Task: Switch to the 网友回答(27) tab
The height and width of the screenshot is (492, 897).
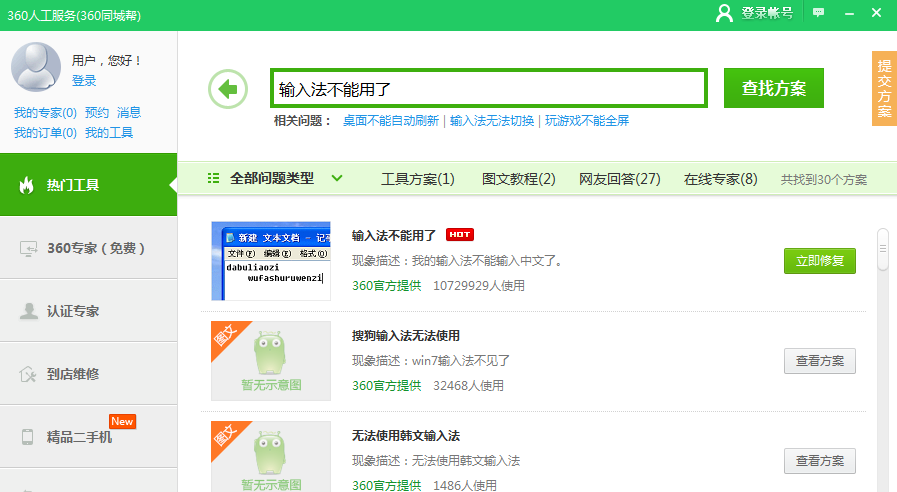Action: [620, 179]
